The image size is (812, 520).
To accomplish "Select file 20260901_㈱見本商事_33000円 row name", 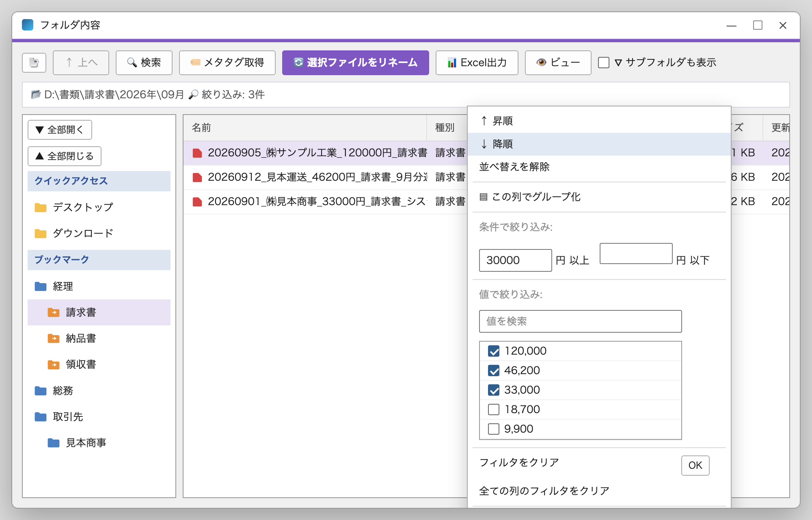I will click(x=317, y=201).
